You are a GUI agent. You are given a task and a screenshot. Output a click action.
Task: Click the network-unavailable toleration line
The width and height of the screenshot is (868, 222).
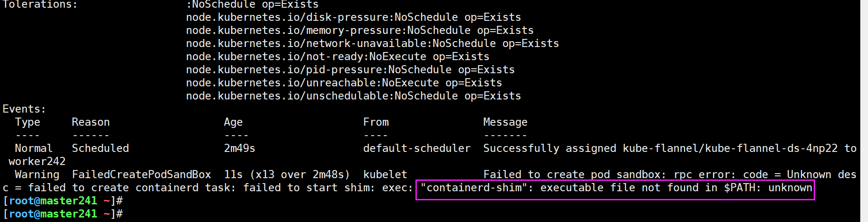pos(372,44)
